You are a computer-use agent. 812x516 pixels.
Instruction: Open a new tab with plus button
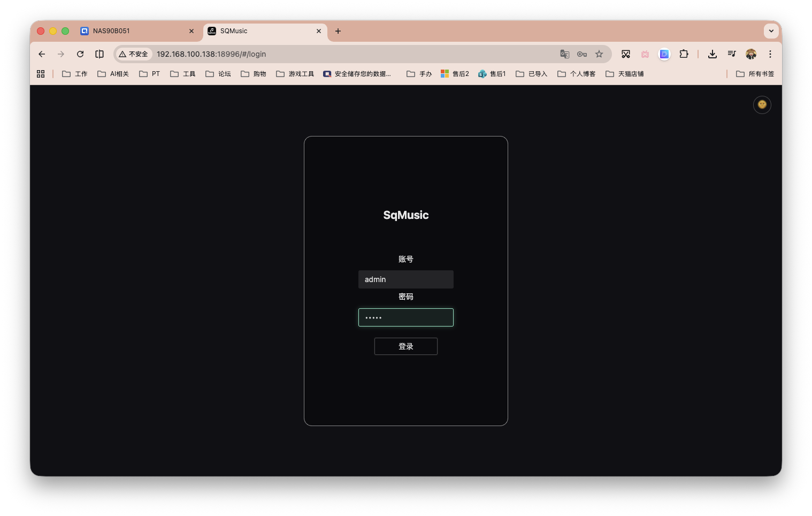tap(338, 31)
